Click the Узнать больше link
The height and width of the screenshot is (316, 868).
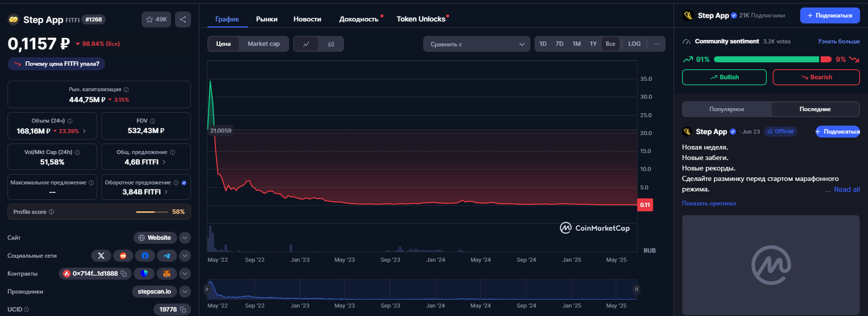pyautogui.click(x=839, y=41)
